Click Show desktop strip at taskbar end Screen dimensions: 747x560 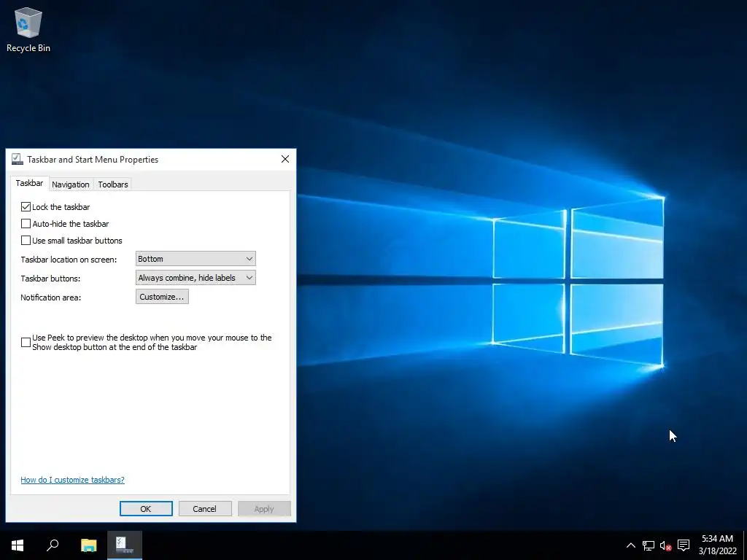(x=745, y=545)
